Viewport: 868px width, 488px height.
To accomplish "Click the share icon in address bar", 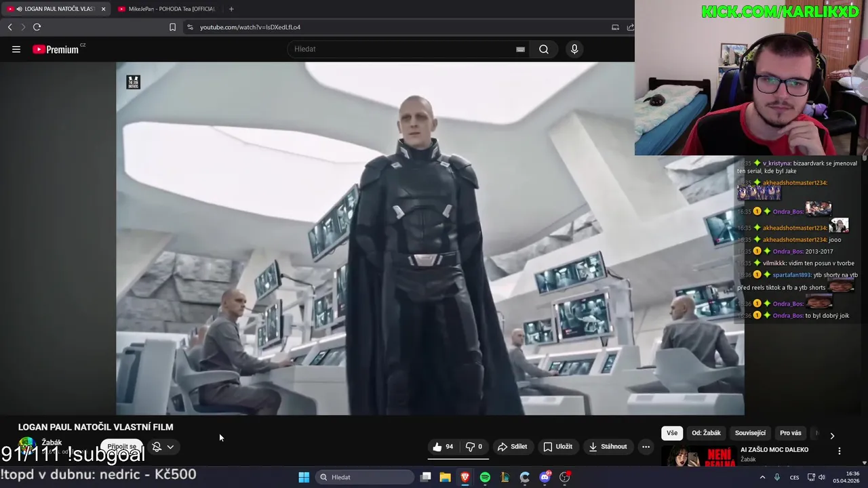I will click(630, 27).
